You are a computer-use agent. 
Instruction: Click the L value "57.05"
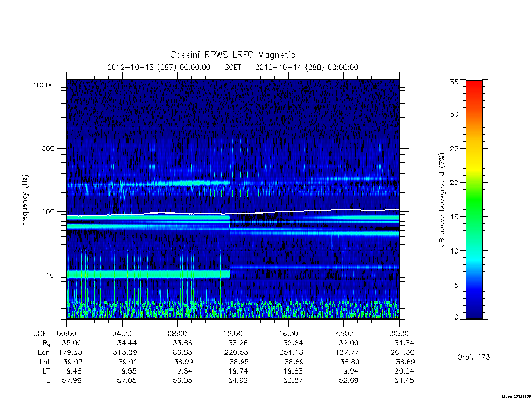pyautogui.click(x=127, y=381)
